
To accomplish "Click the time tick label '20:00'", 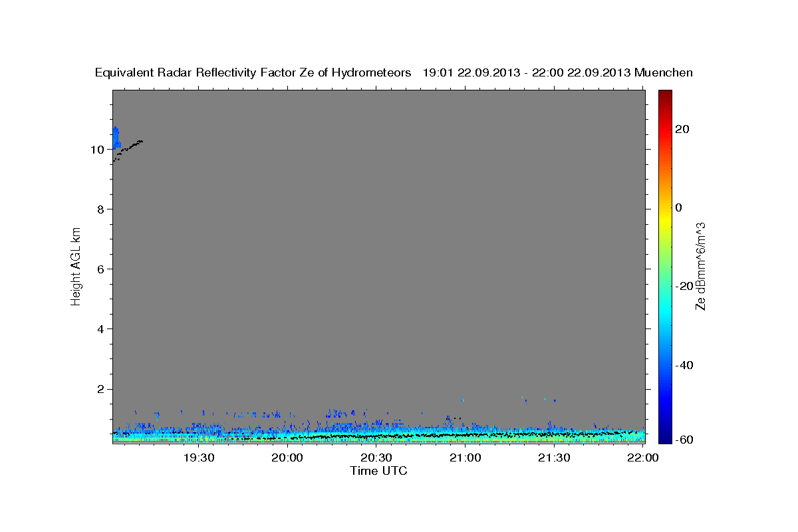I will (x=287, y=458).
